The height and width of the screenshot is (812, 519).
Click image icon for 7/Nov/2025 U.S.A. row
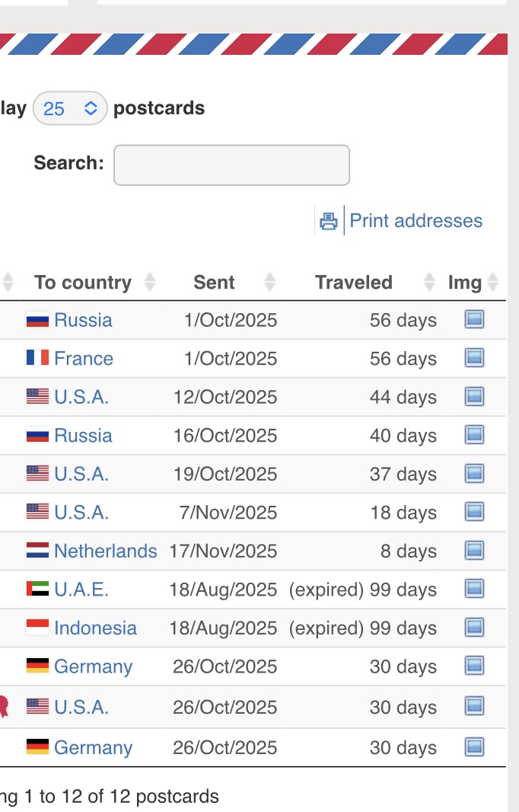pyautogui.click(x=474, y=512)
